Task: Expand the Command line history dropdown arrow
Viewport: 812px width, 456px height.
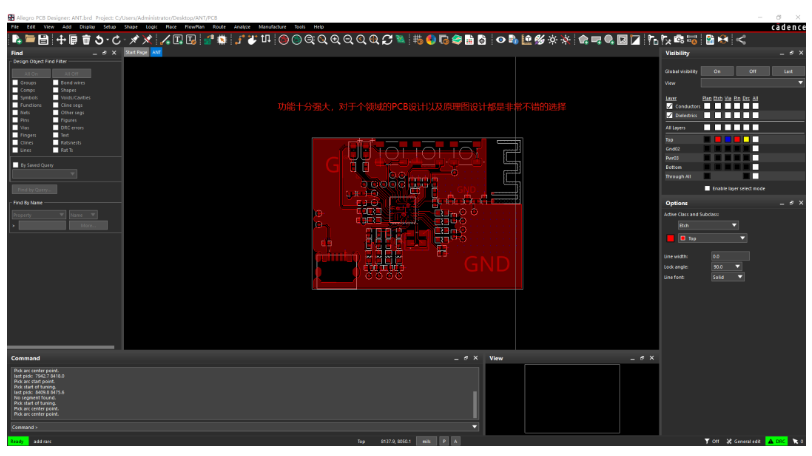Action: [474, 427]
